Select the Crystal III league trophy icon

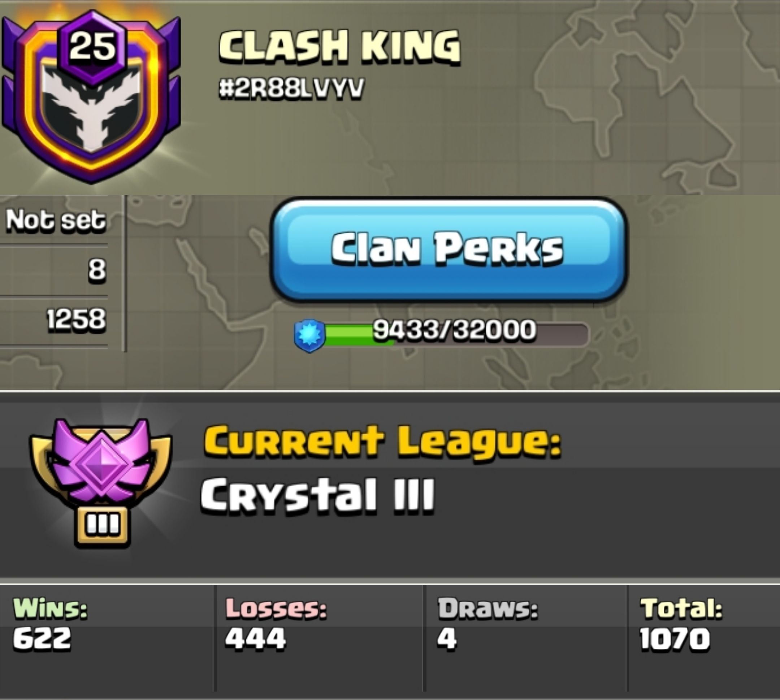coord(100,483)
